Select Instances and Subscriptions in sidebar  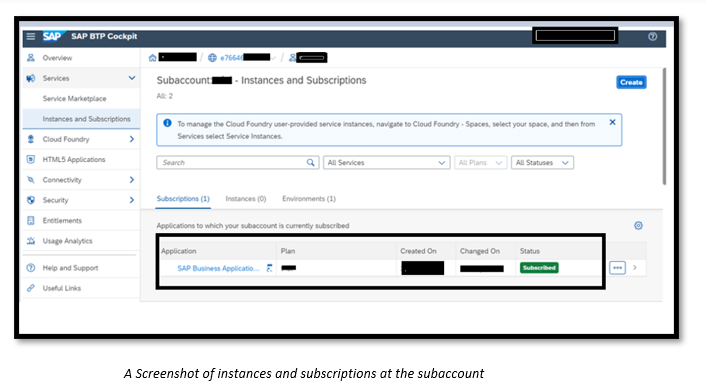click(x=86, y=119)
